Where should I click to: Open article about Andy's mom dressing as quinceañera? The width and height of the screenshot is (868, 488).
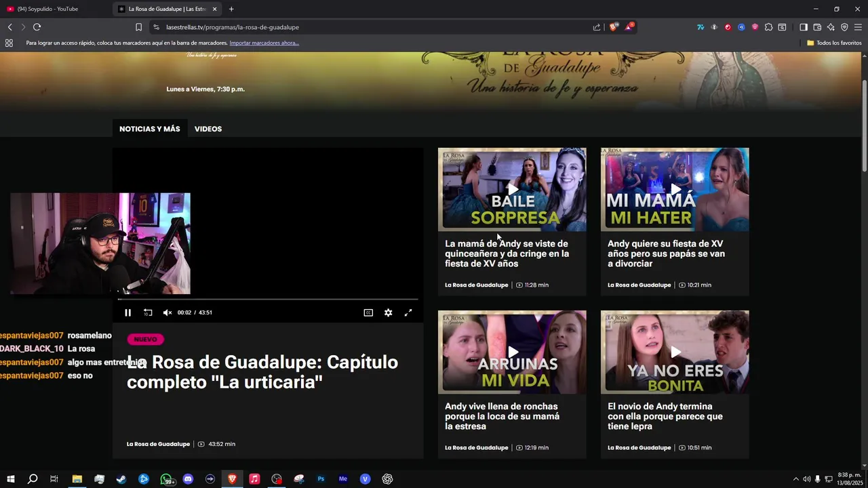[x=507, y=253]
